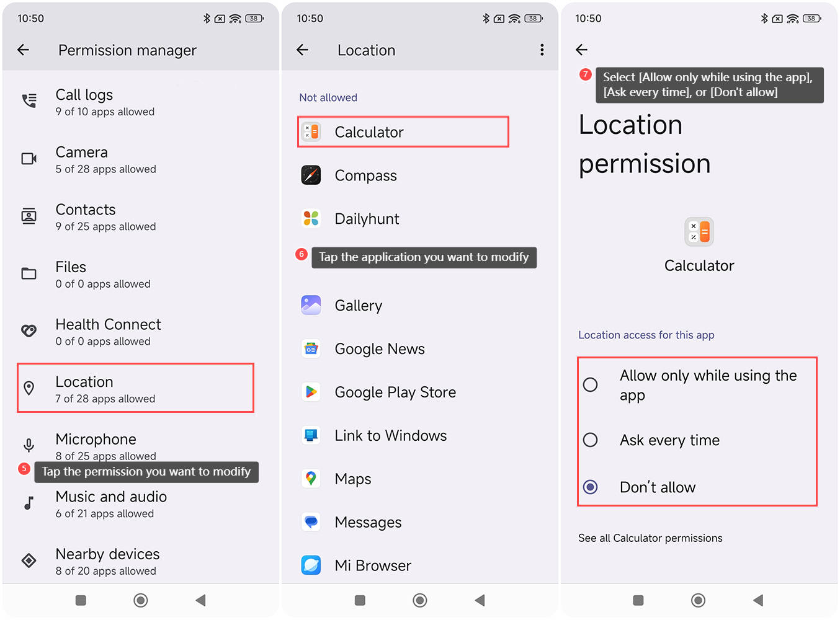The height and width of the screenshot is (620, 840).
Task: Choose the "Ask every time" option
Action: 591,440
